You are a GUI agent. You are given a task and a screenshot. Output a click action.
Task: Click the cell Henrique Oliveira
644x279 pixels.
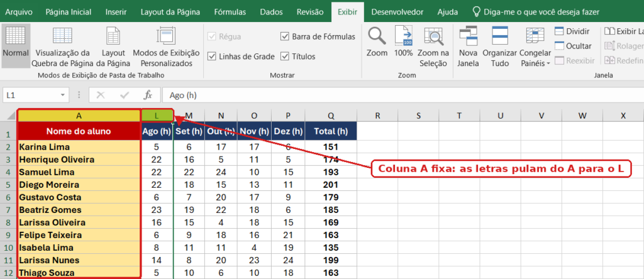79,159
